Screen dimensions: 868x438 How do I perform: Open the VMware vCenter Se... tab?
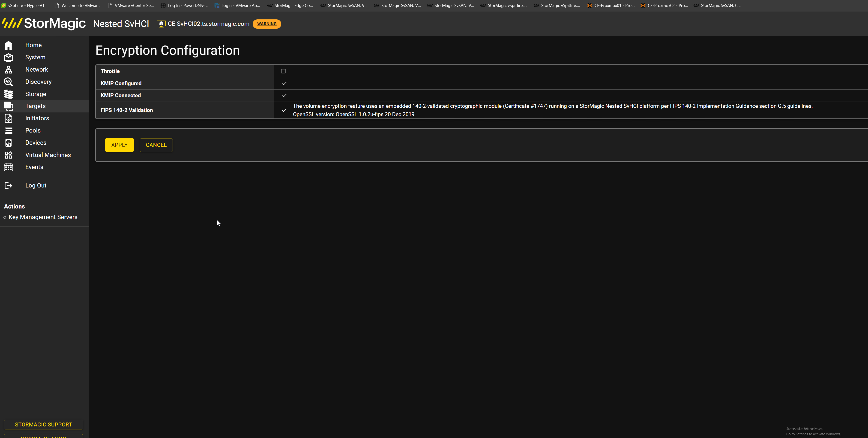coord(131,5)
